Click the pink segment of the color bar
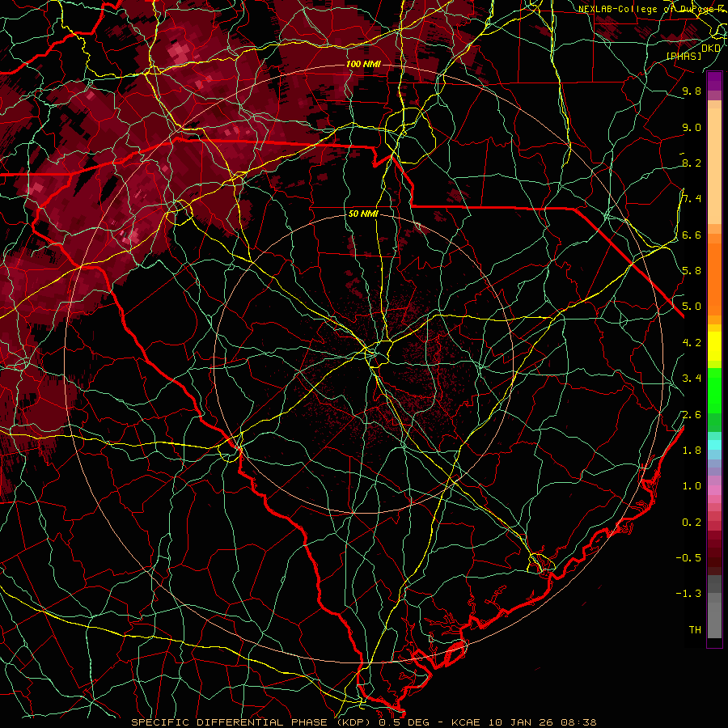Screen dimensions: 728x728 pos(714,490)
